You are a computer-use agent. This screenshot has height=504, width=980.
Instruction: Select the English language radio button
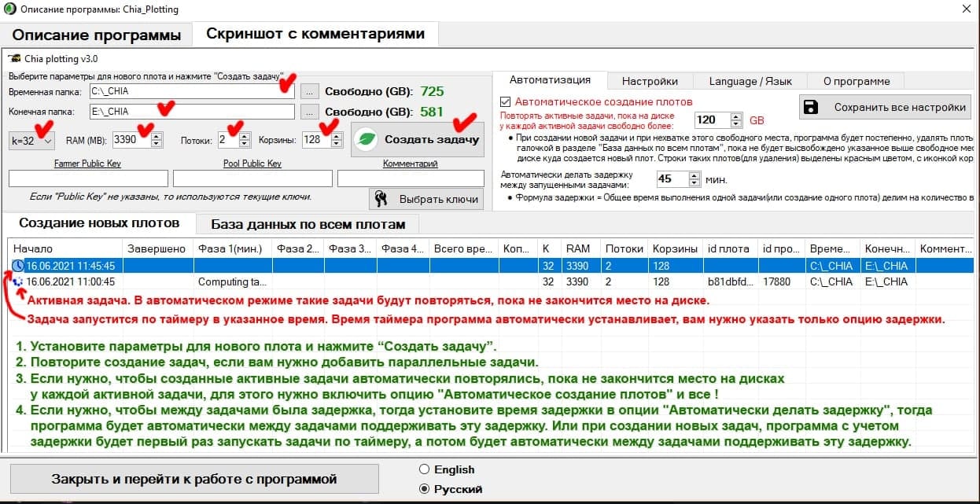click(x=425, y=469)
